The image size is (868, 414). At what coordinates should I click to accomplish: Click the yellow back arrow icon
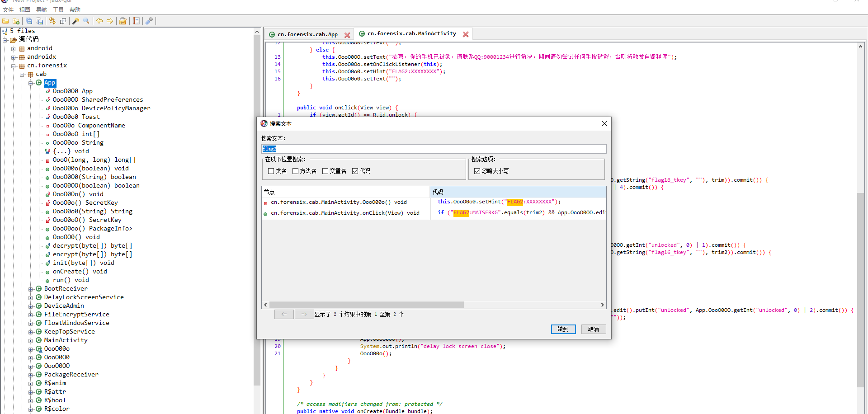(99, 21)
